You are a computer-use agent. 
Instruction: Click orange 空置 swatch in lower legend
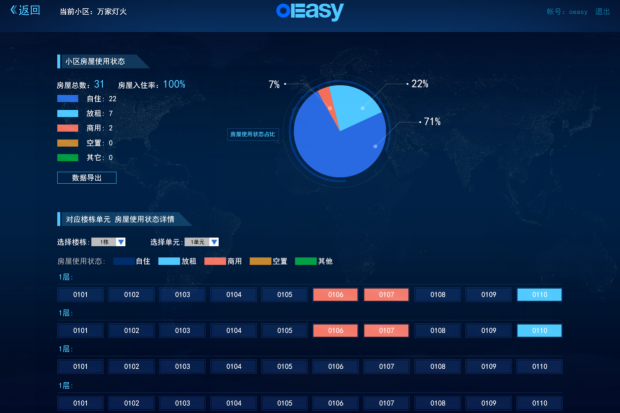coord(261,261)
